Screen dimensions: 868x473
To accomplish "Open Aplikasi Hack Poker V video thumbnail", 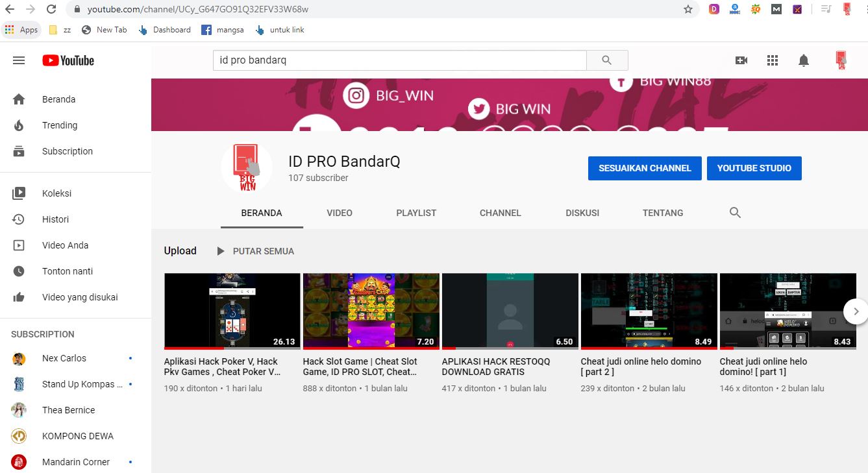I will (x=232, y=311).
